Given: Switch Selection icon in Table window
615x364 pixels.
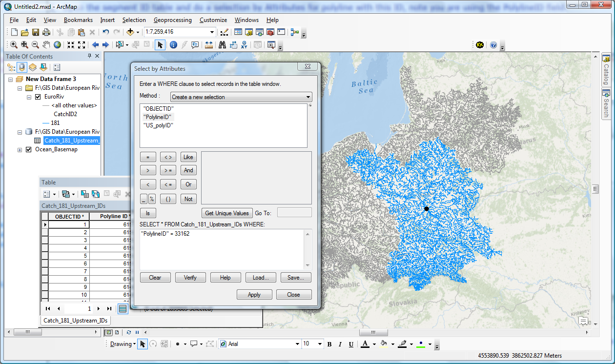Looking at the screenshot, I should coord(96,194).
